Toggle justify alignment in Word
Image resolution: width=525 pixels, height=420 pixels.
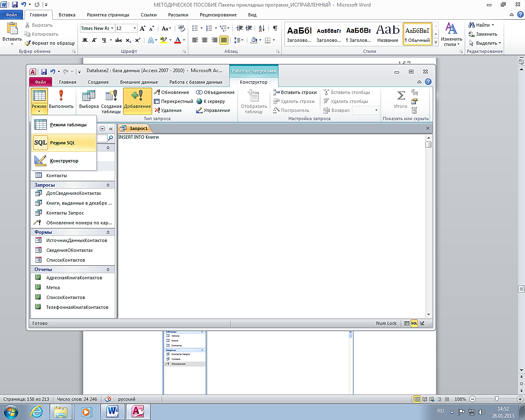click(224, 40)
